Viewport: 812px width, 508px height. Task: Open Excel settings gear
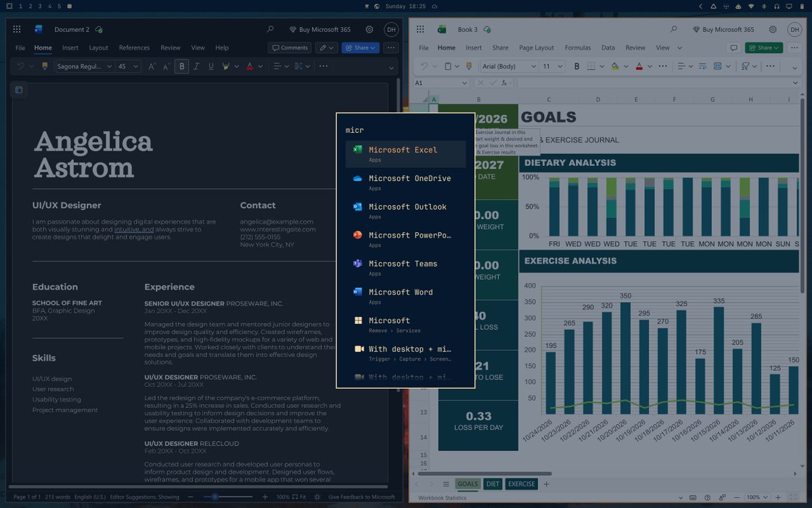(773, 29)
